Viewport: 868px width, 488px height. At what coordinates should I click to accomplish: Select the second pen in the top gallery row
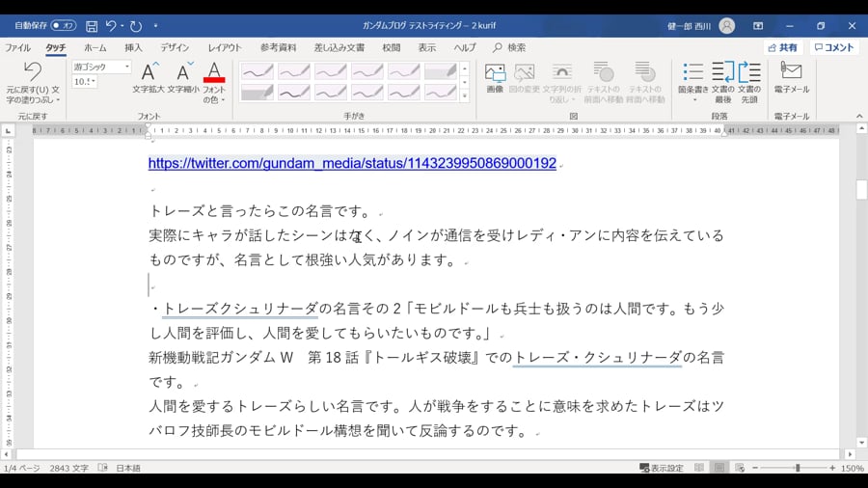294,71
